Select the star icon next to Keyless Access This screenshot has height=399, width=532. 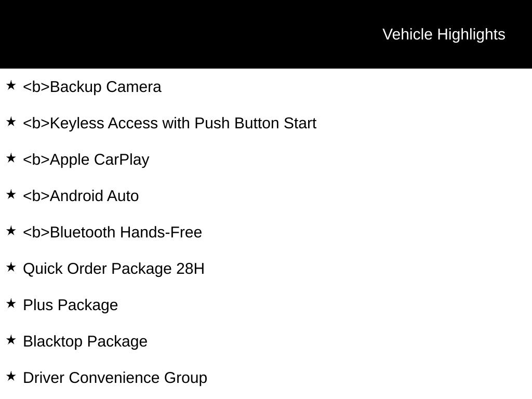coord(11,122)
